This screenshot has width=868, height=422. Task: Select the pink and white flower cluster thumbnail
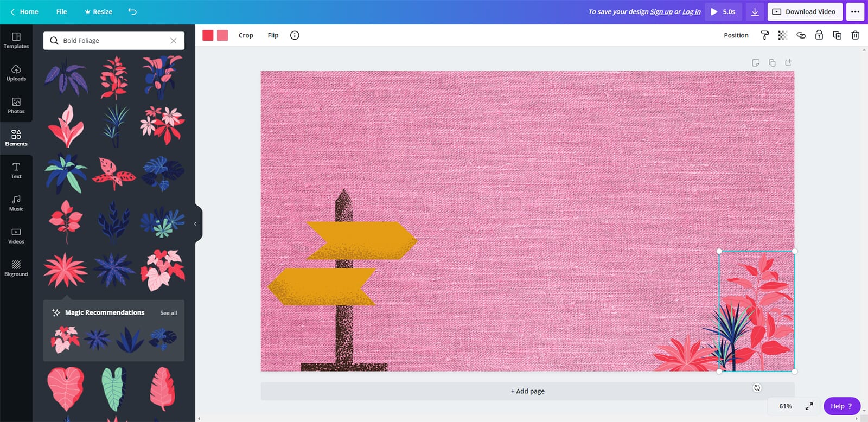pyautogui.click(x=163, y=125)
